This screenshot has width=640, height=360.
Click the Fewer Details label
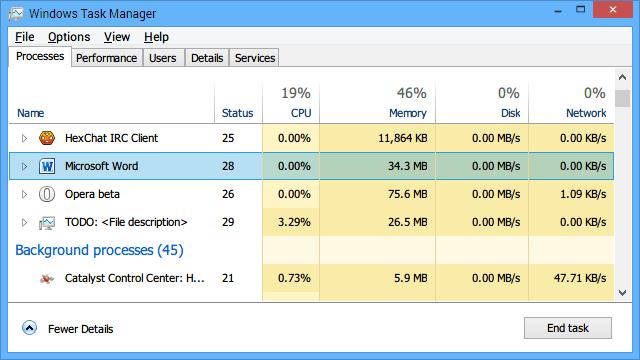(80, 329)
